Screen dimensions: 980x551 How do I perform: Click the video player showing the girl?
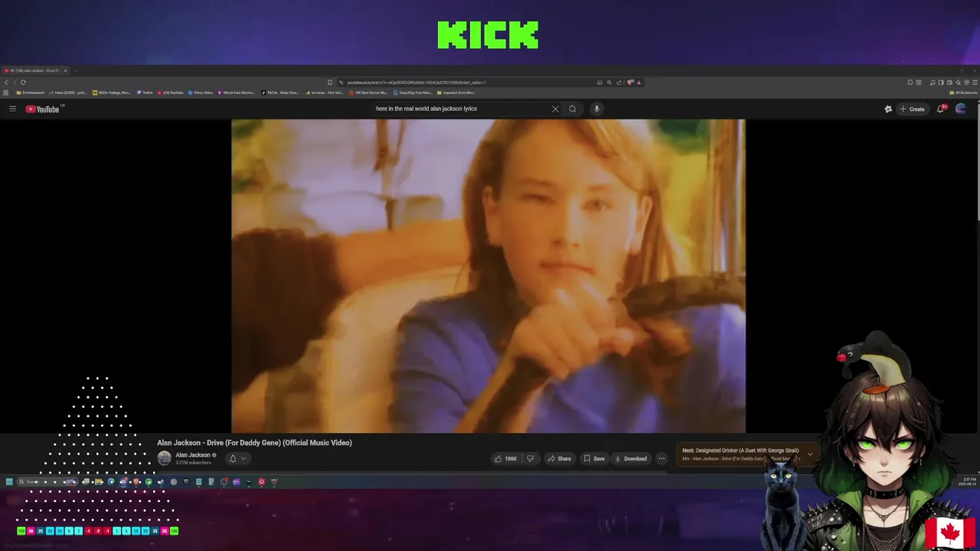tap(488, 275)
